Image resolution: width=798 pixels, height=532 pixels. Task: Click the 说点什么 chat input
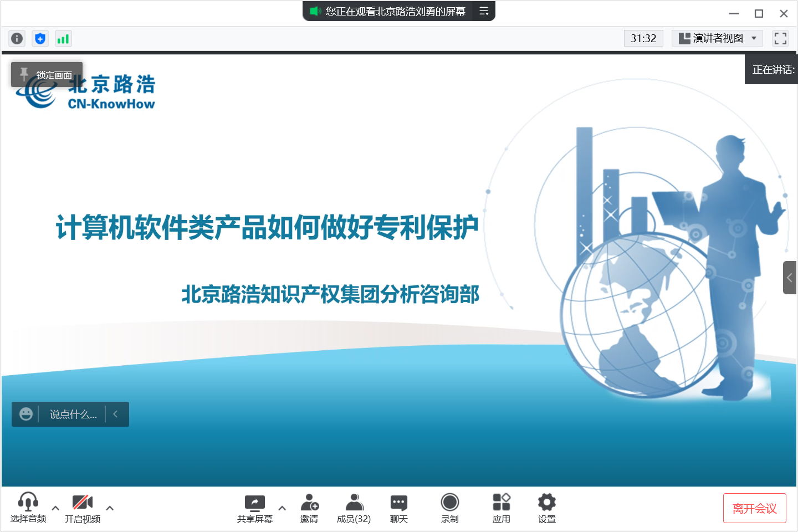click(73, 415)
